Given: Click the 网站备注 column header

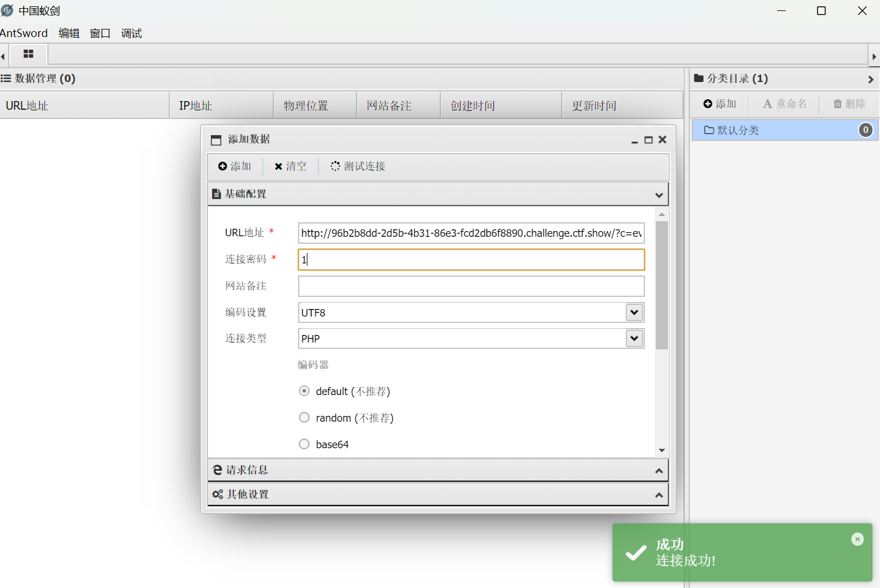Looking at the screenshot, I should (x=399, y=106).
